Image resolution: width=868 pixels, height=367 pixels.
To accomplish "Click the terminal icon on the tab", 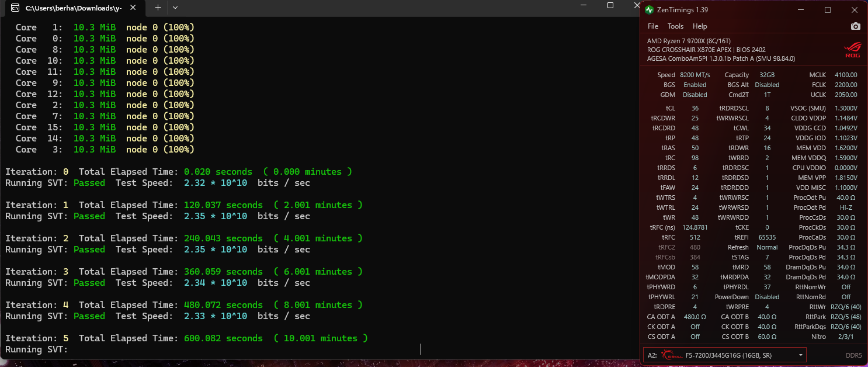I will (x=16, y=8).
